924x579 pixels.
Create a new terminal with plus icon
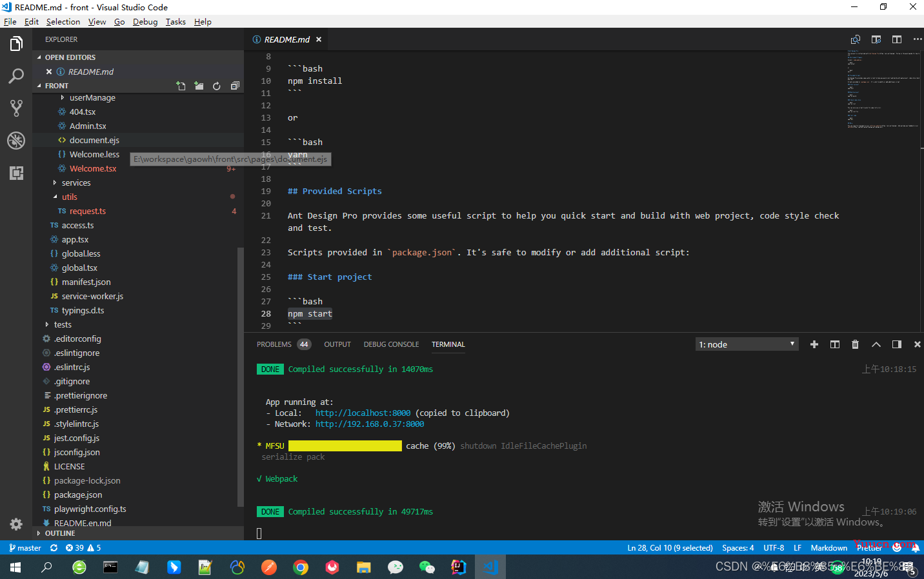tap(814, 344)
